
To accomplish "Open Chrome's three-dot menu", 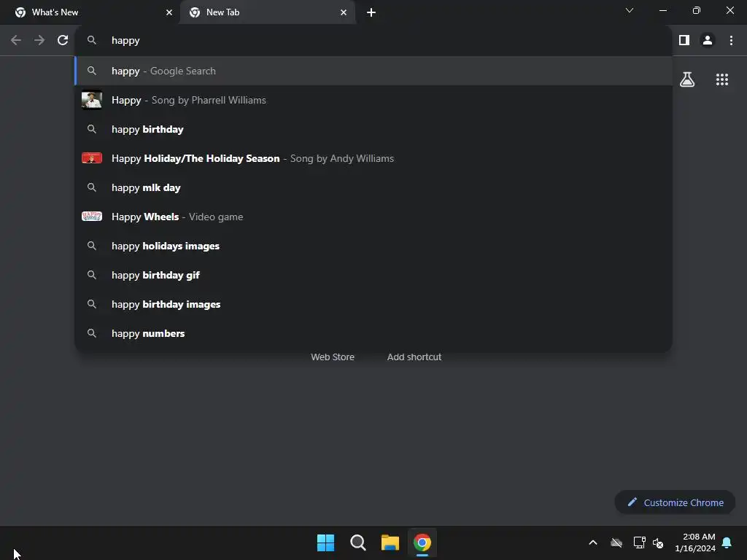I will pos(731,41).
